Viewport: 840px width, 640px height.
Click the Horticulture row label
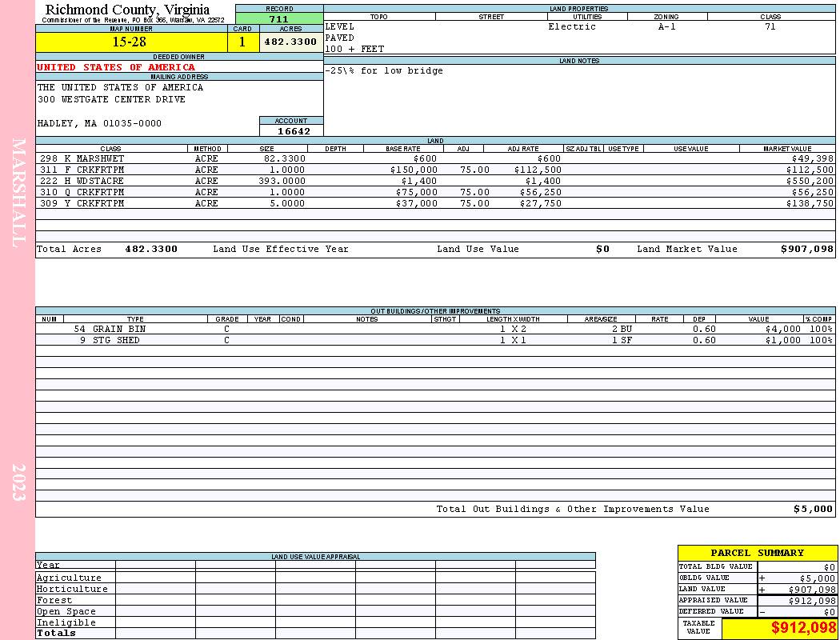pyautogui.click(x=72, y=589)
